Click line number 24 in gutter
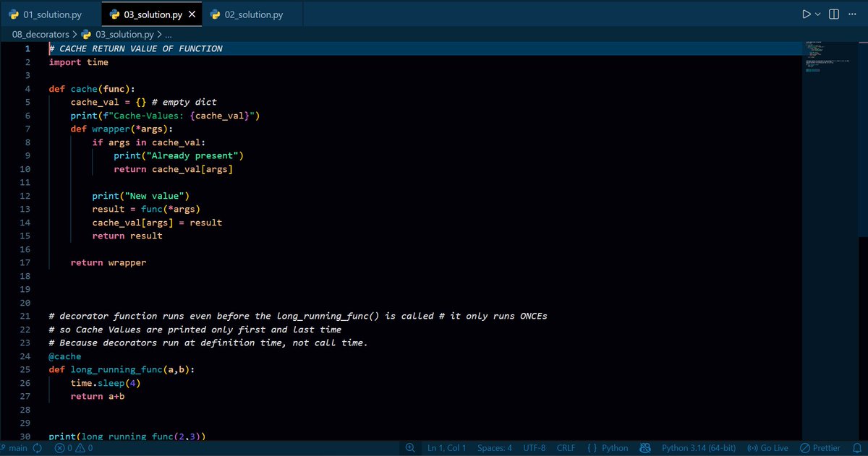Viewport: 868px width, 456px height. tap(25, 356)
